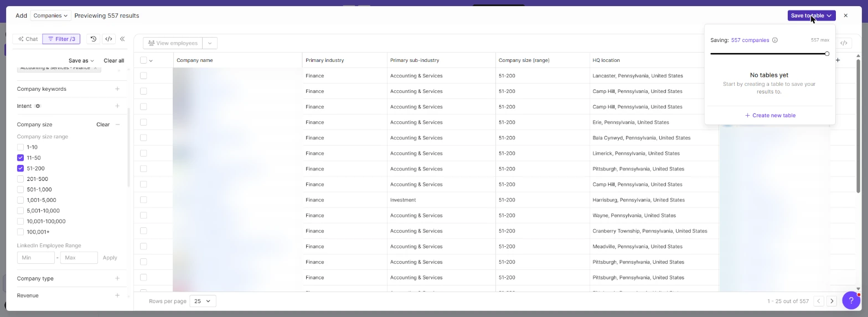Add a Revenue filter with plus
This screenshot has height=317, width=868.
[117, 295]
